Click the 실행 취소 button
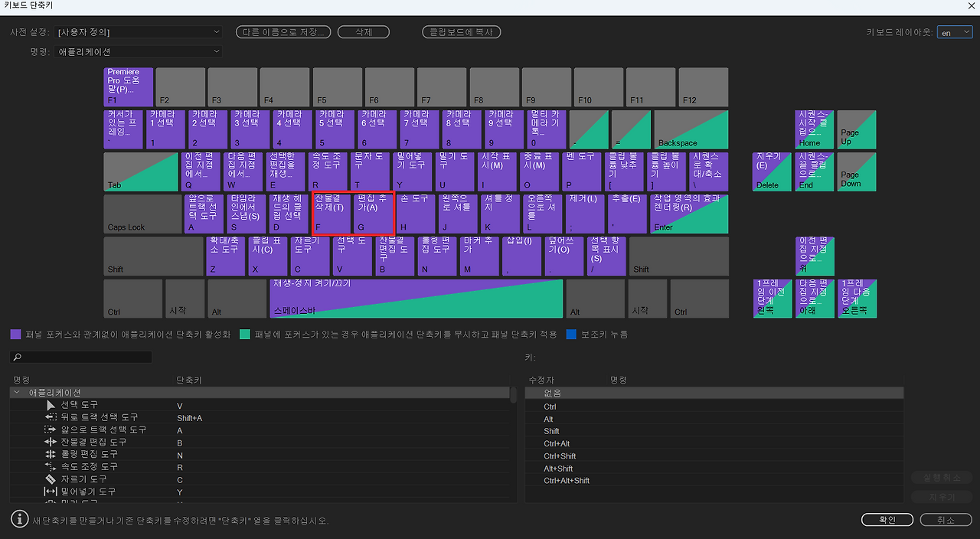This screenshot has height=539, width=980. pos(942,477)
